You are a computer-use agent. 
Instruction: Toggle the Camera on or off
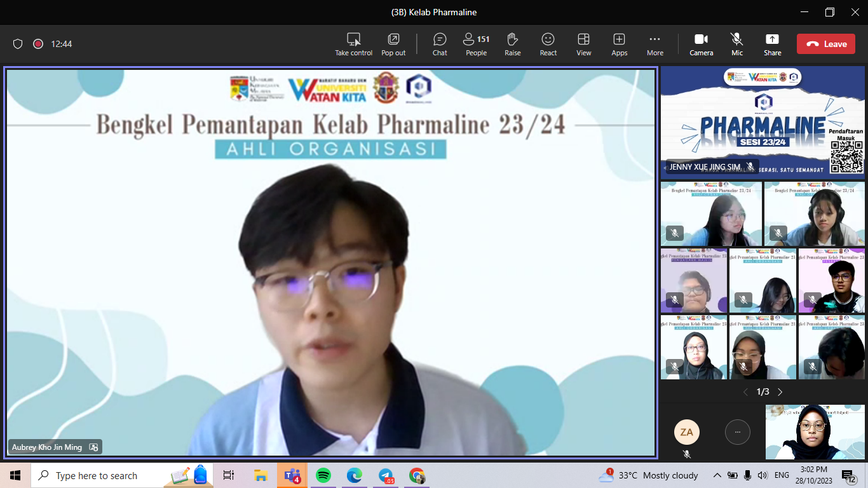(x=701, y=44)
